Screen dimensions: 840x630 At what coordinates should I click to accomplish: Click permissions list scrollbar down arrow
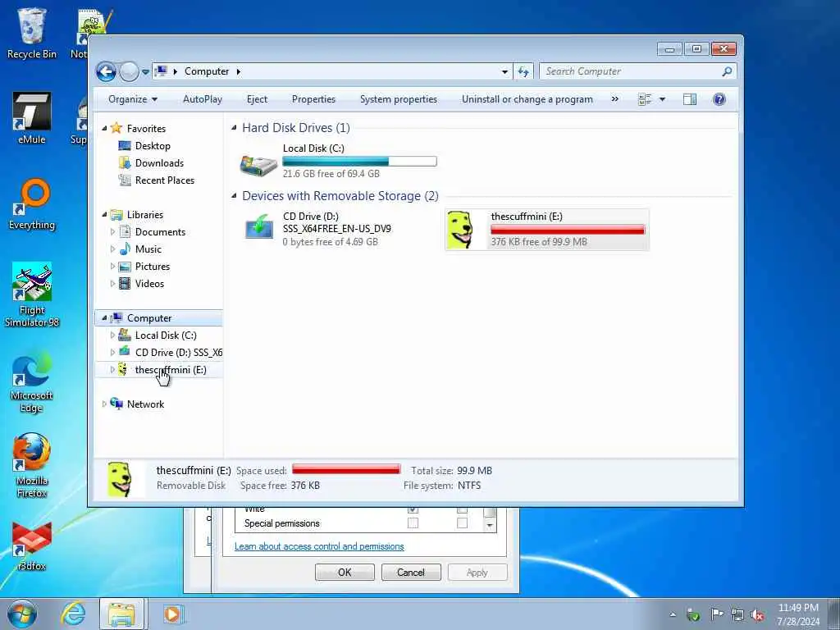pyautogui.click(x=489, y=526)
